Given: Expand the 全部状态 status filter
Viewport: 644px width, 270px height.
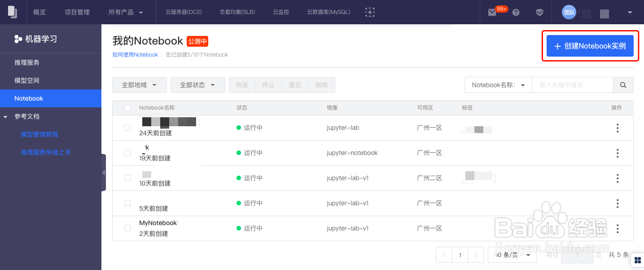Looking at the screenshot, I should [197, 85].
